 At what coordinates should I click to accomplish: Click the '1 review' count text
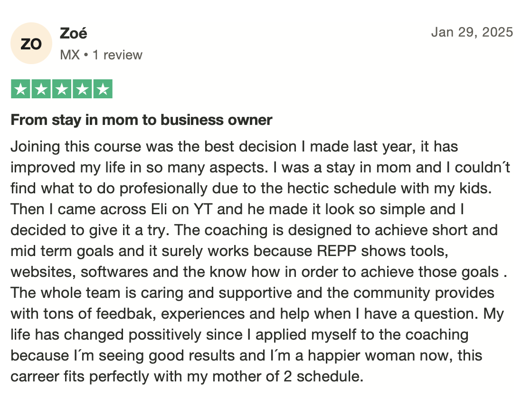[117, 55]
